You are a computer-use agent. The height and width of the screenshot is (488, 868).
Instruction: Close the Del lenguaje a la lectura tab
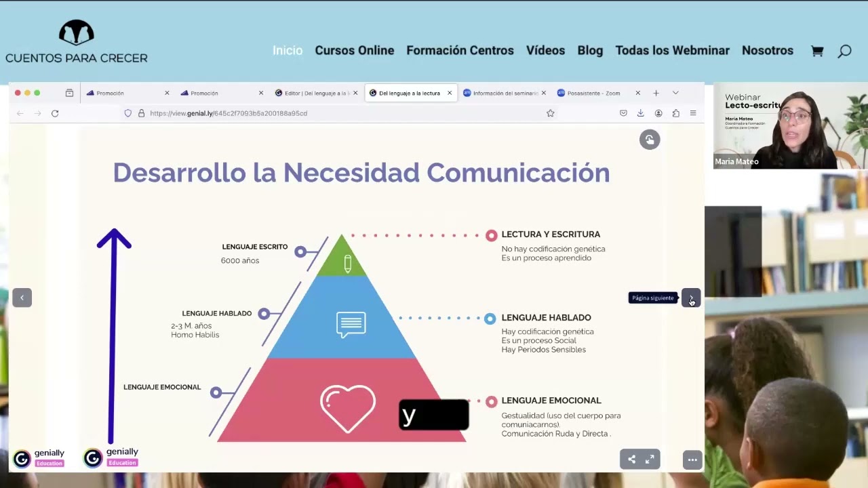449,93
